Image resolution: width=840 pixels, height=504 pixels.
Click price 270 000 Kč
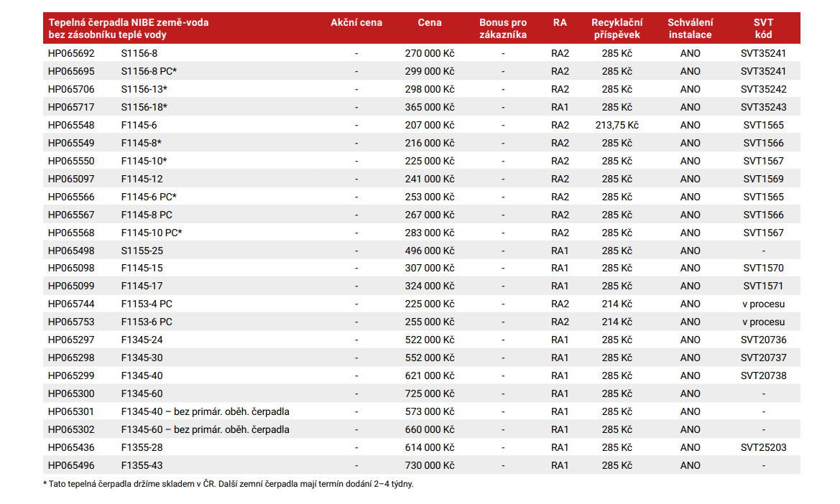[430, 54]
